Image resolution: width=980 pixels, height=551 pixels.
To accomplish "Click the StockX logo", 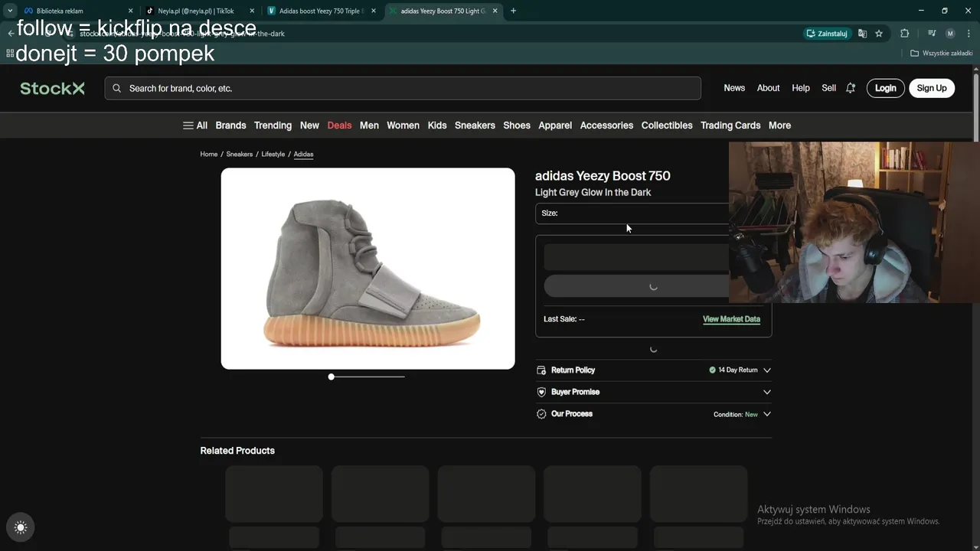I will pyautogui.click(x=52, y=88).
